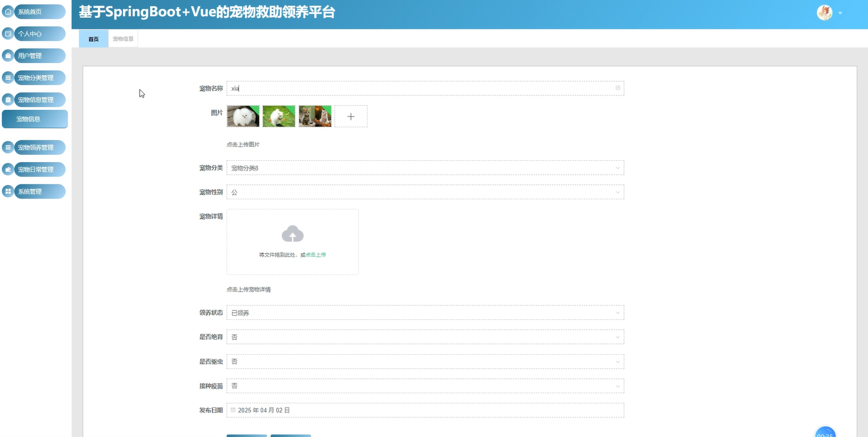
Task: Switch to the 宠物信息 tab
Action: click(x=123, y=38)
